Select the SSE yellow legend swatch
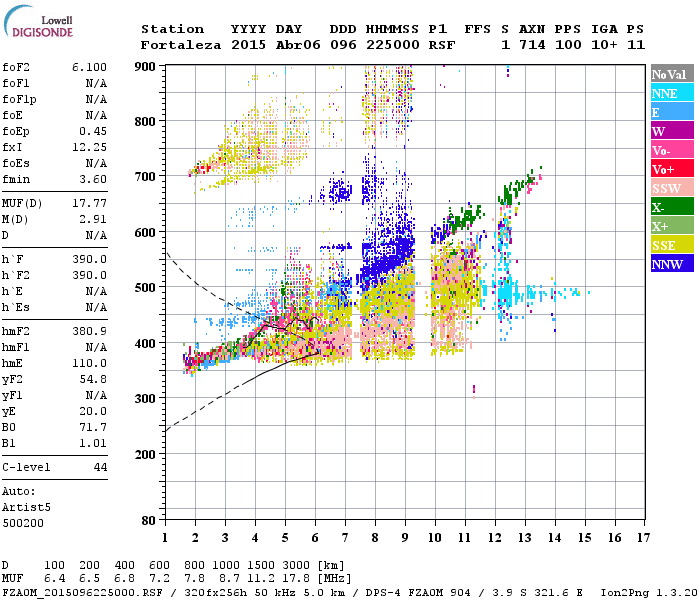The image size is (700, 600). 672,245
